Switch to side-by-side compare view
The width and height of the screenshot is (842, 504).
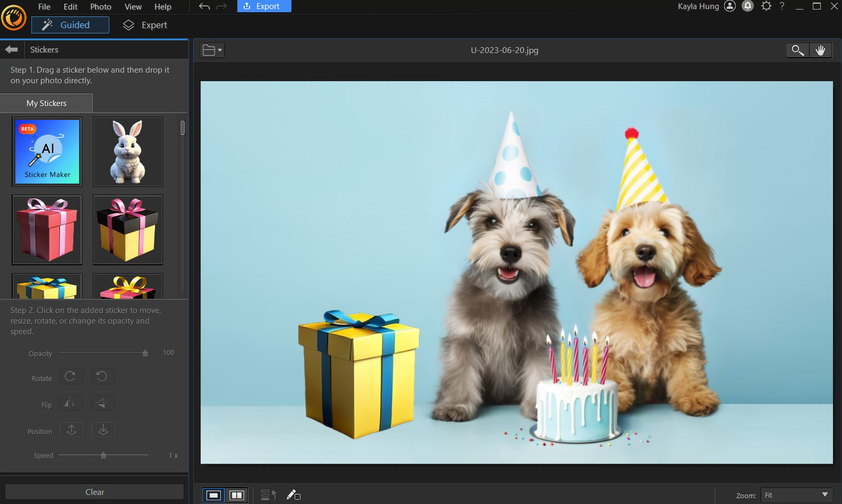(236, 495)
